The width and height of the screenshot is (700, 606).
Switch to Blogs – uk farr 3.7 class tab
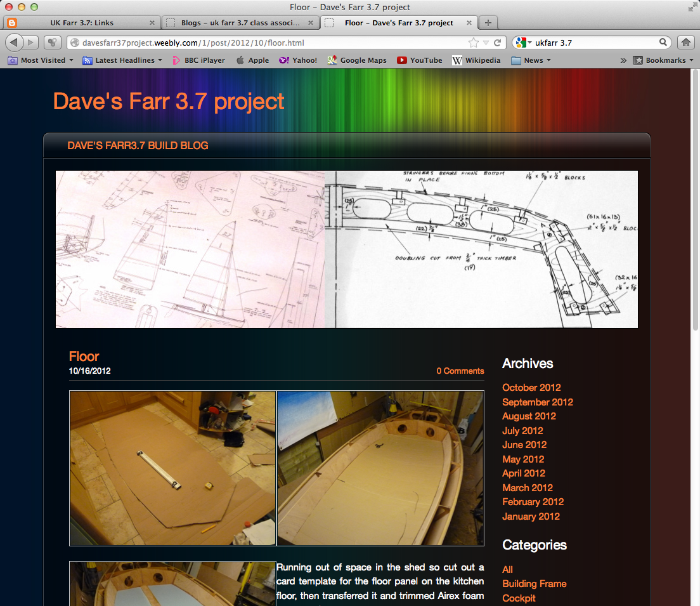(240, 23)
